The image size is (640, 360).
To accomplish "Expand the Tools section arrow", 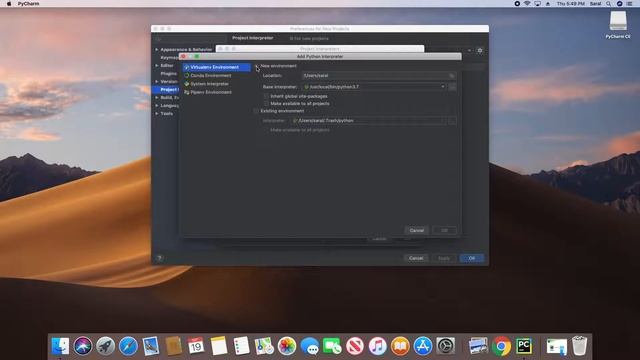I will (157, 113).
